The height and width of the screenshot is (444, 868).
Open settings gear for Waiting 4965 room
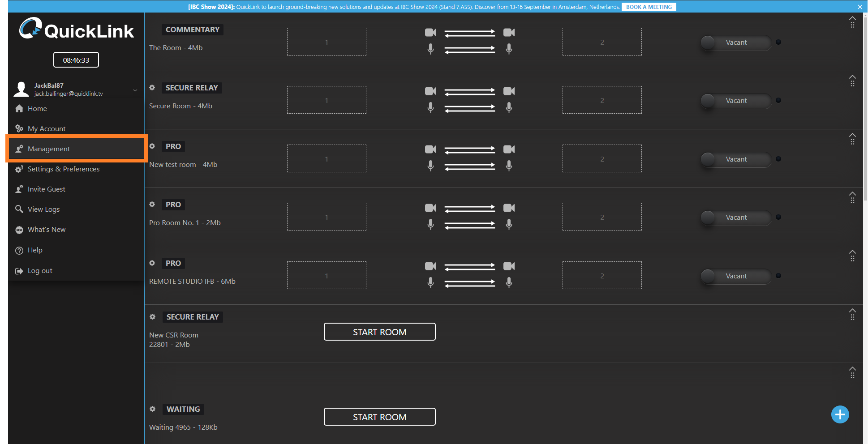tap(153, 409)
